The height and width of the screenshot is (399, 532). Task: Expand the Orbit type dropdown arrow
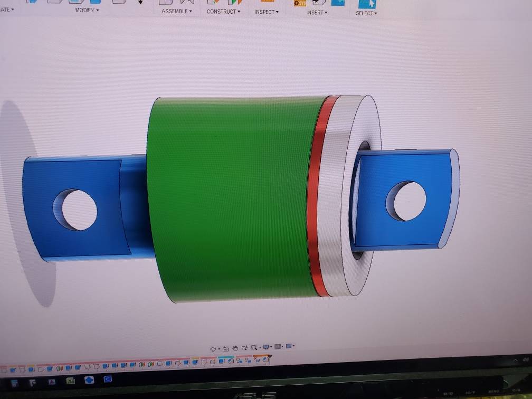point(219,349)
